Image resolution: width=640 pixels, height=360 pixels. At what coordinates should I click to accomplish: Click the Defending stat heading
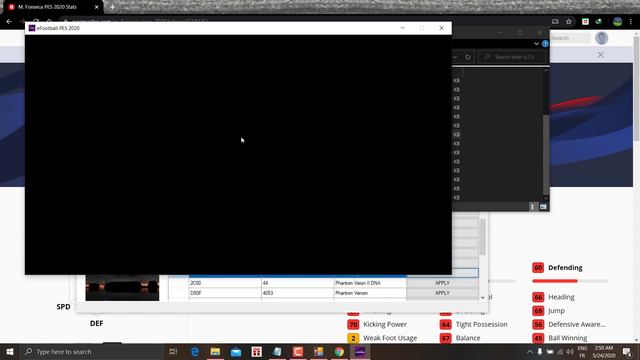(565, 268)
